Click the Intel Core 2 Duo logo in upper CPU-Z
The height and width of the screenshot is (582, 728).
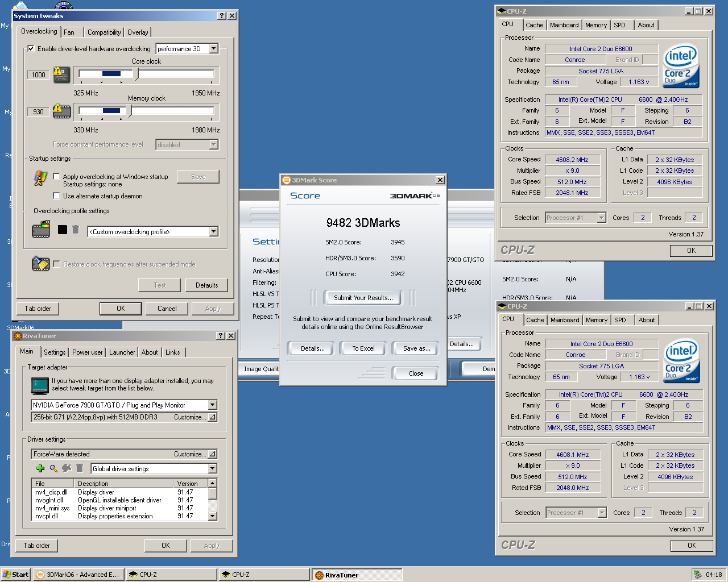click(x=681, y=66)
